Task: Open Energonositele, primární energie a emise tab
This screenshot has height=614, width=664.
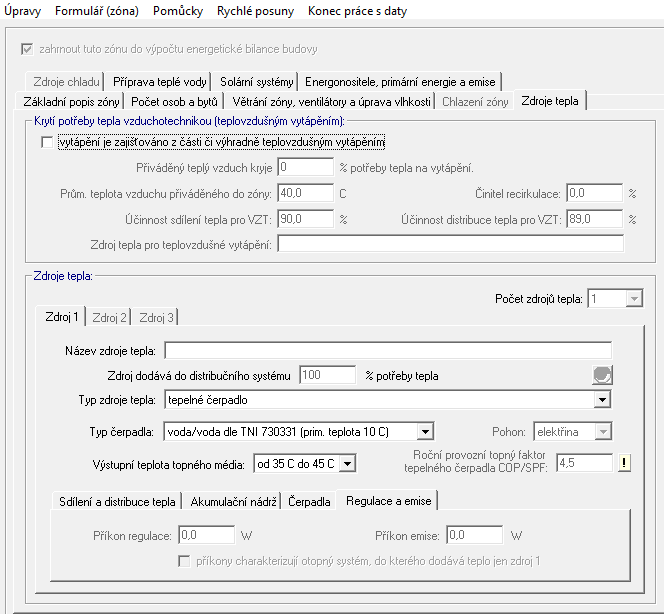Action: point(400,82)
